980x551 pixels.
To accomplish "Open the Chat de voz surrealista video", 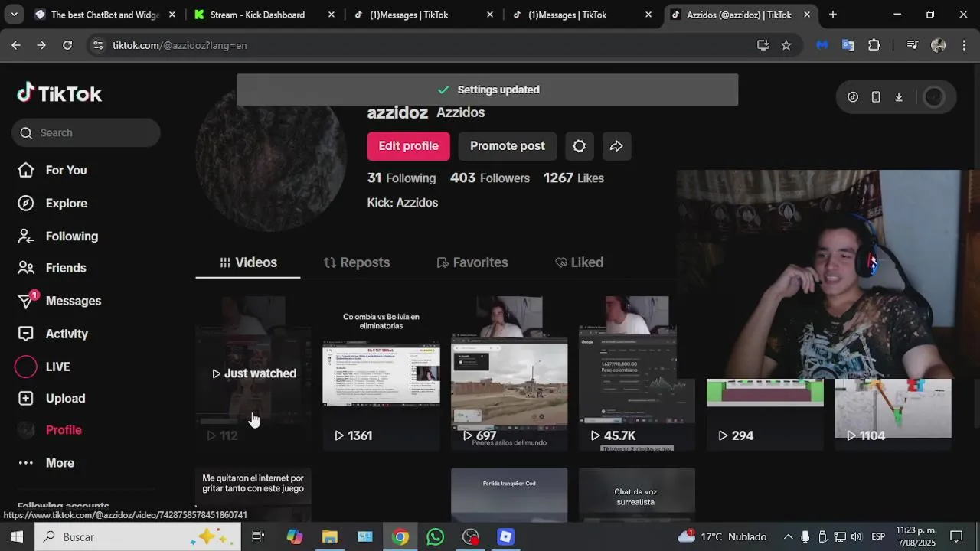I will [637, 495].
